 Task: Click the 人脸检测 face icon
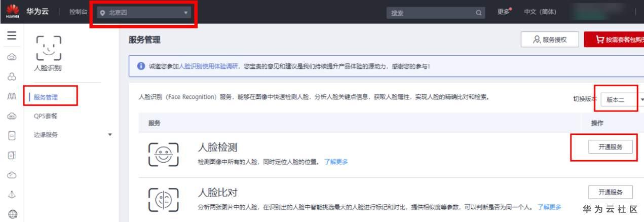tap(163, 154)
